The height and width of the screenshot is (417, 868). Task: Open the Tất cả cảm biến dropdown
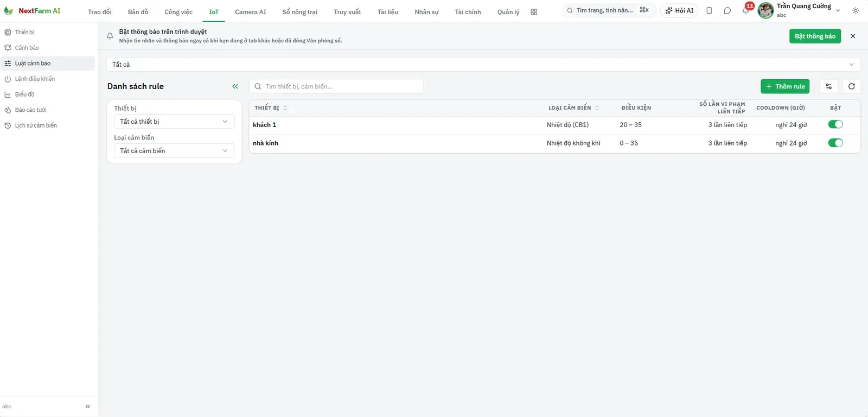pyautogui.click(x=174, y=151)
